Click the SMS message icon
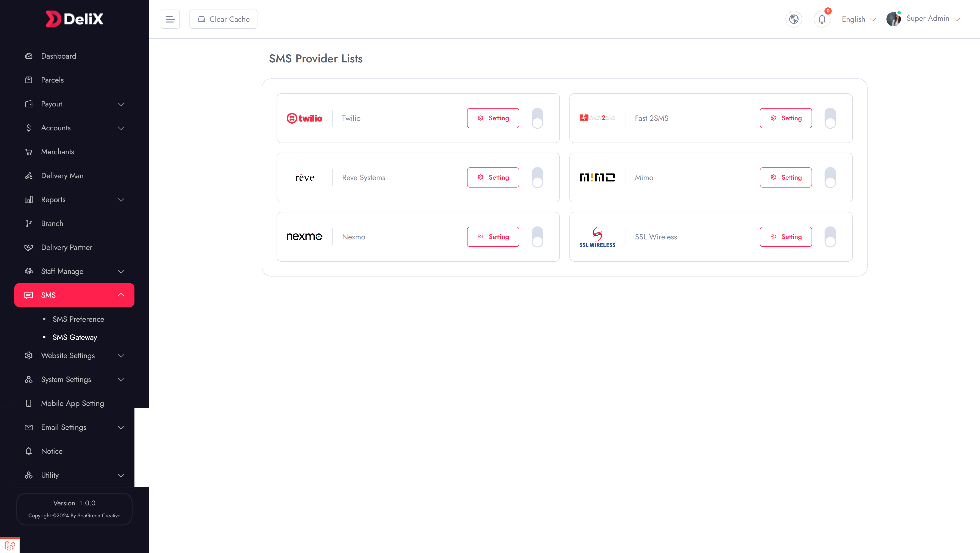 pyautogui.click(x=28, y=295)
